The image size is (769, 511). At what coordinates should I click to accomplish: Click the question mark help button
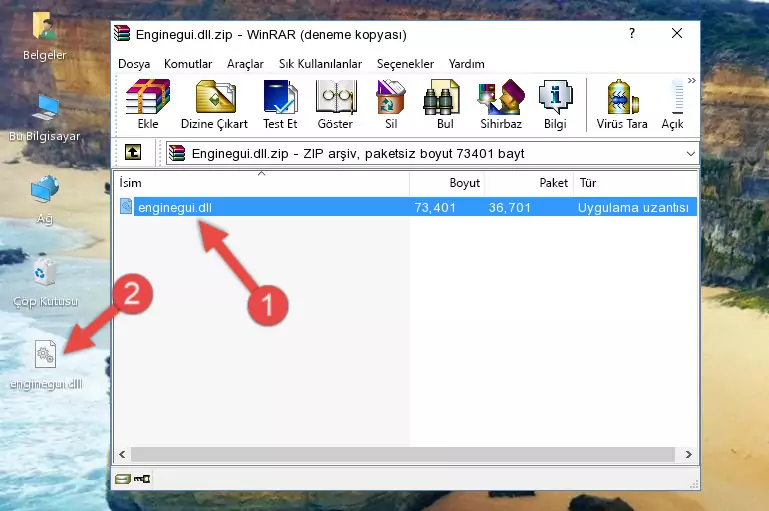[x=632, y=33]
